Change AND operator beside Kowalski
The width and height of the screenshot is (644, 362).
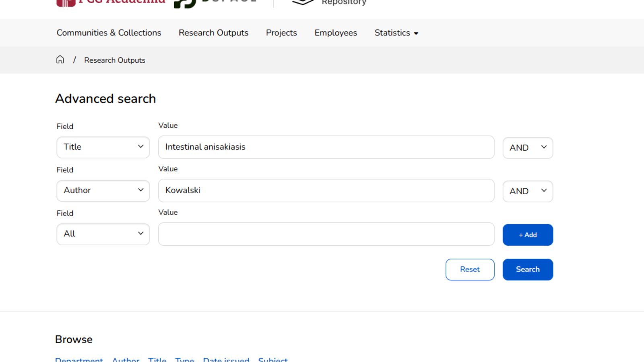(528, 191)
